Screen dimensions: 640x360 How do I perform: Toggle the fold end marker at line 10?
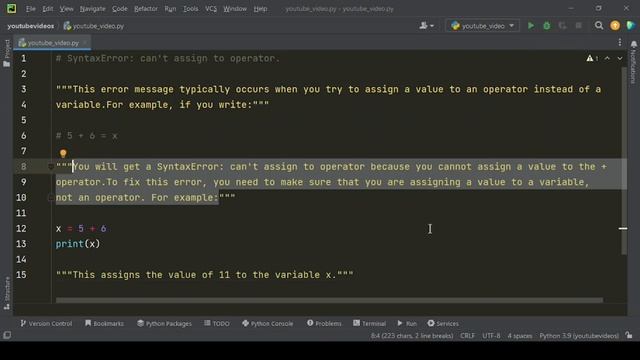coord(51,198)
